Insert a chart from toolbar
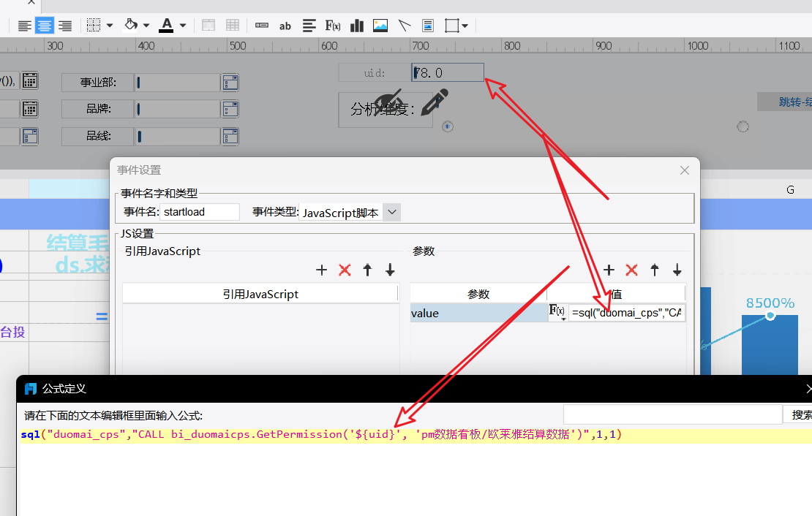Viewport: 812px width, 516px height. coord(357,26)
